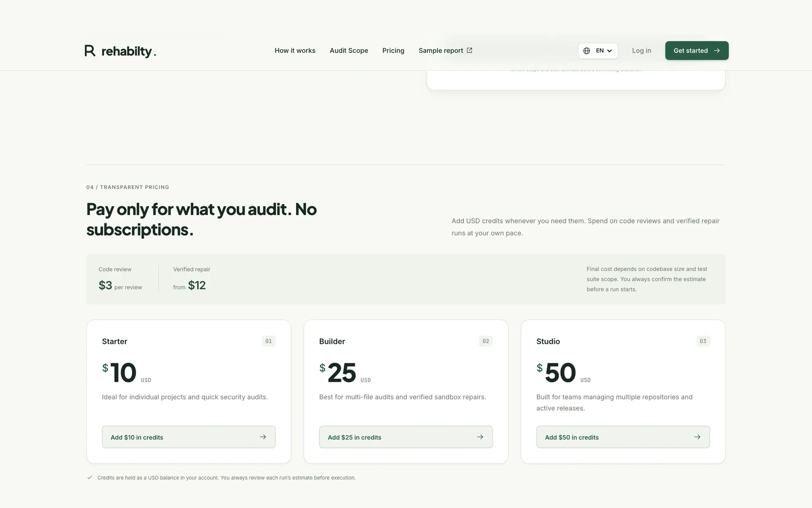Viewport: 812px width, 508px height.
Task: Click the Built for teams description
Action: click(614, 403)
